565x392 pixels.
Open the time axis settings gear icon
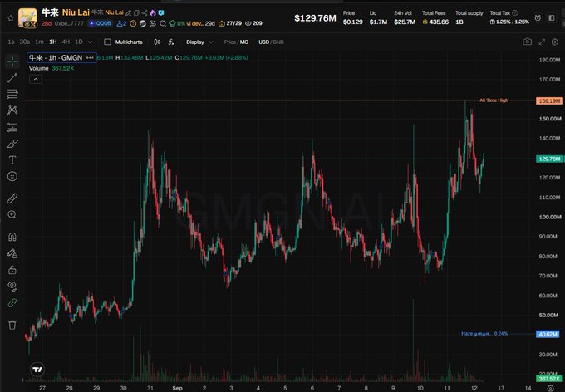551,388
